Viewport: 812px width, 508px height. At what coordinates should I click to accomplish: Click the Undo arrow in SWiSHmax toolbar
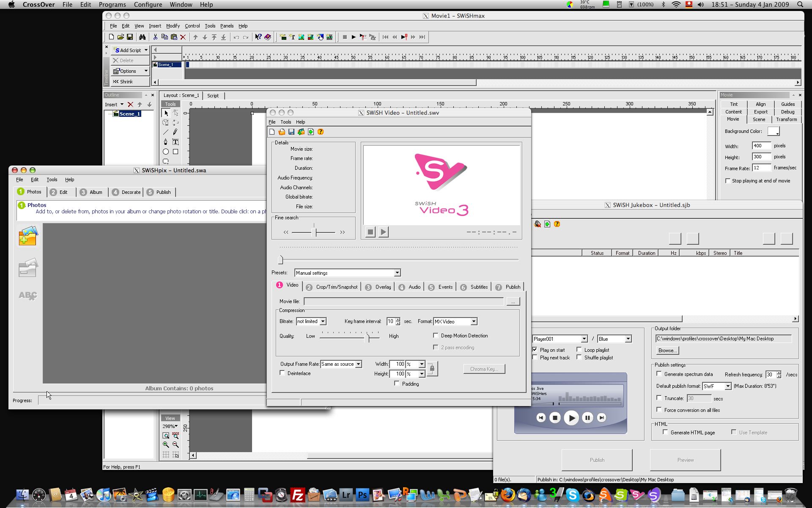pos(236,37)
